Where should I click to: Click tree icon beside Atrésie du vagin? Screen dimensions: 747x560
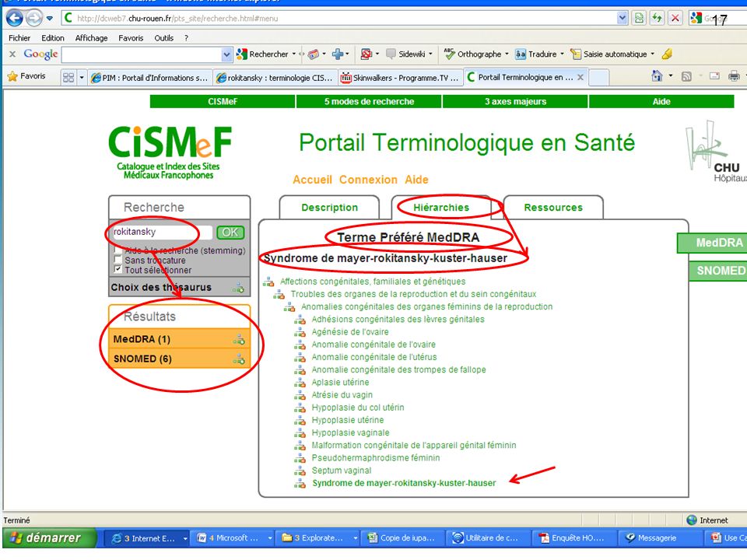pyautogui.click(x=300, y=395)
